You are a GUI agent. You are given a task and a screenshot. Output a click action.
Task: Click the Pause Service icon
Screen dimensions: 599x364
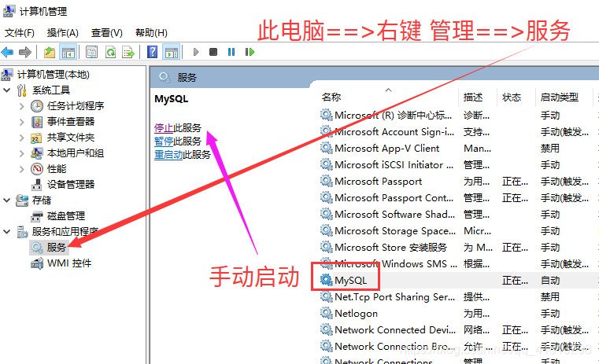coord(231,52)
